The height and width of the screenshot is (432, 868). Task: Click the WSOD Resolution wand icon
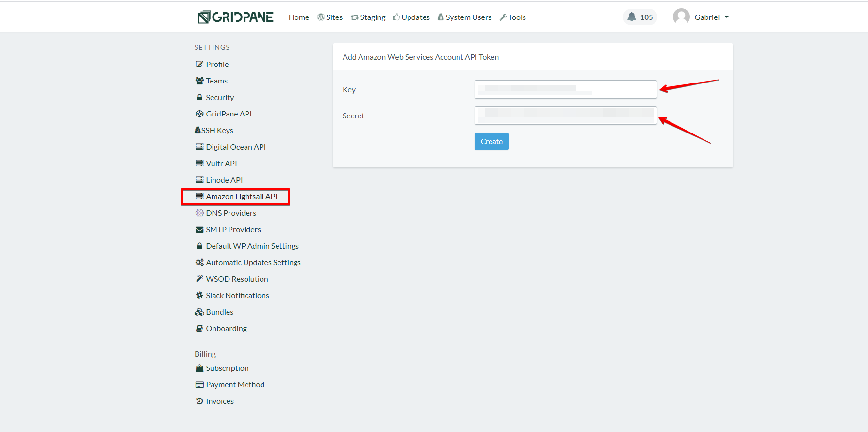point(199,279)
